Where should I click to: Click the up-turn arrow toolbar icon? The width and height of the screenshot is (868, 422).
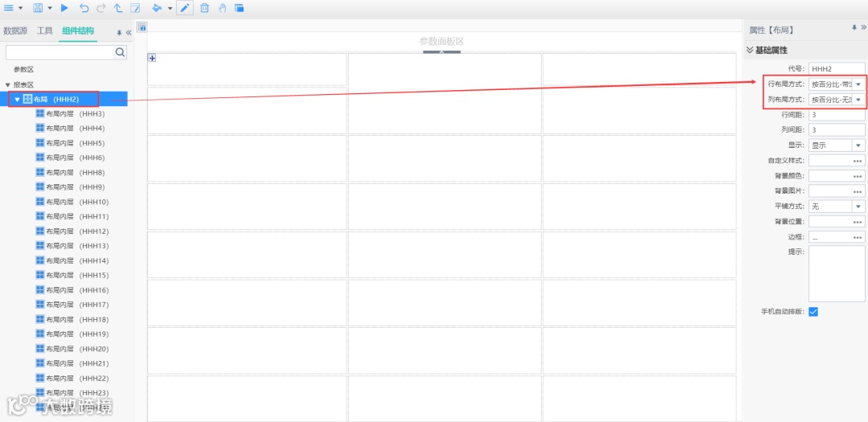coord(118,8)
